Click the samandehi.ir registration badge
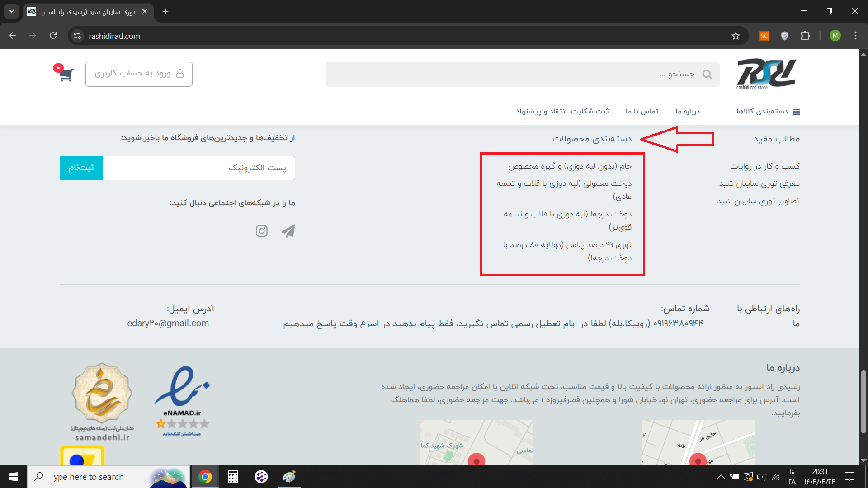The height and width of the screenshot is (488, 868). tap(102, 402)
